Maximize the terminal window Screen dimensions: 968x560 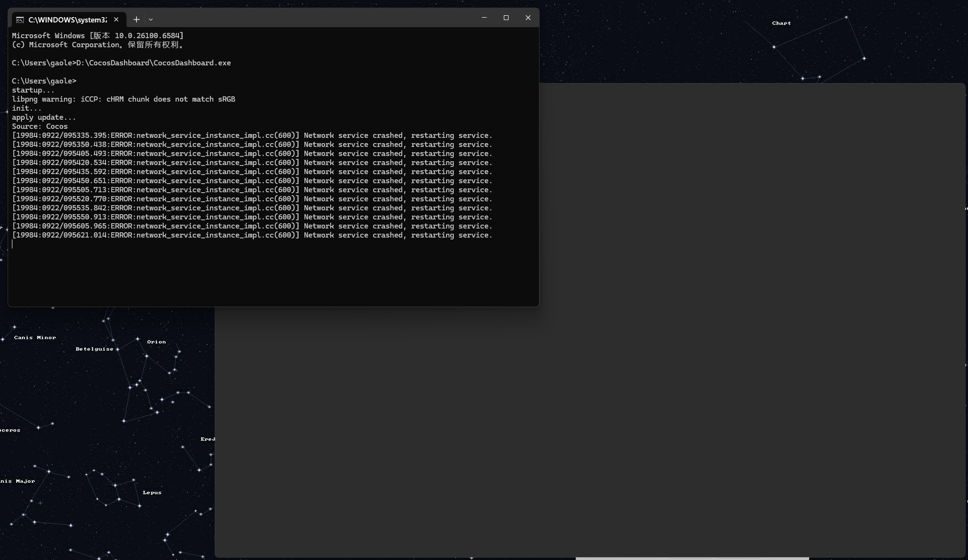(506, 18)
